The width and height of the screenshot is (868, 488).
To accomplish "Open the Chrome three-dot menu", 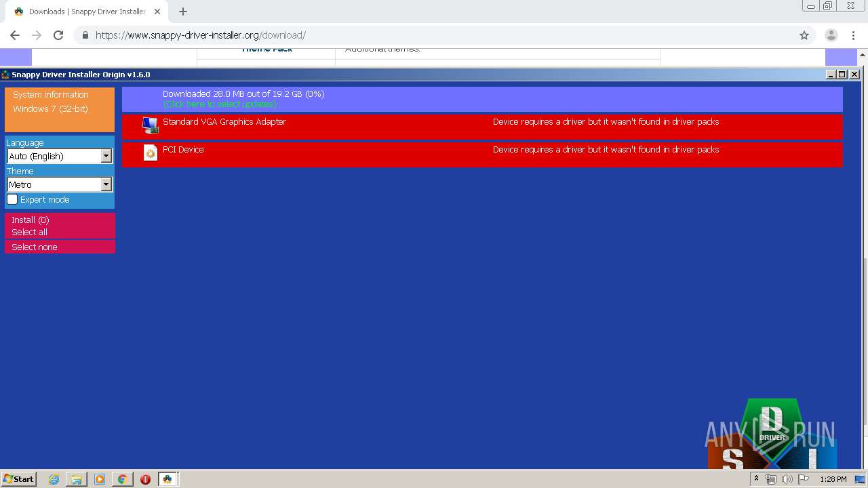I will click(x=854, y=35).
